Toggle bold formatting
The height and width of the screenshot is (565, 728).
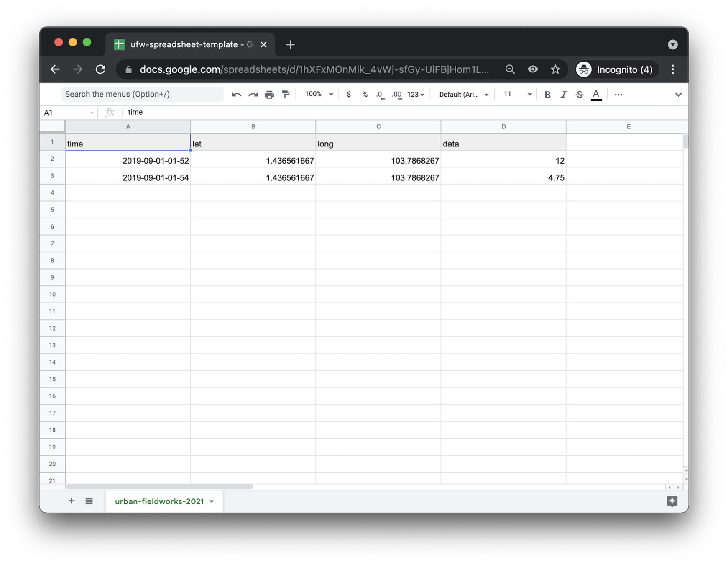(x=547, y=95)
